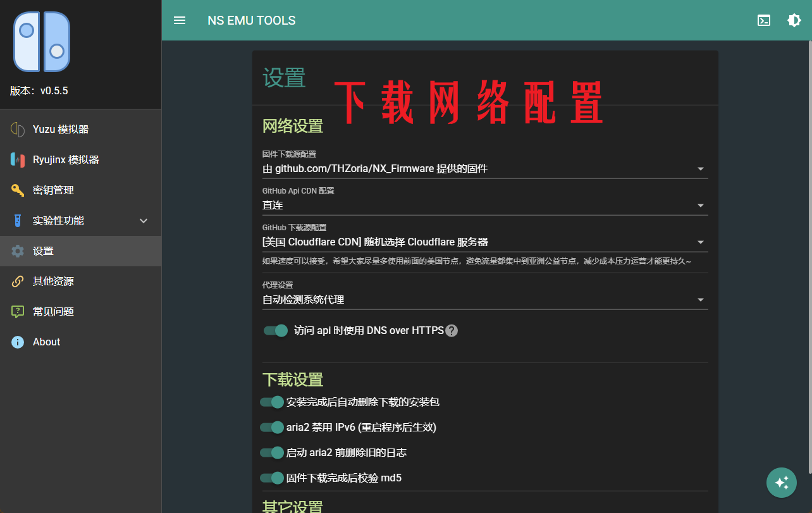Select the Yuzu 模拟器 sidebar icon
The height and width of the screenshot is (513, 812).
click(x=17, y=129)
